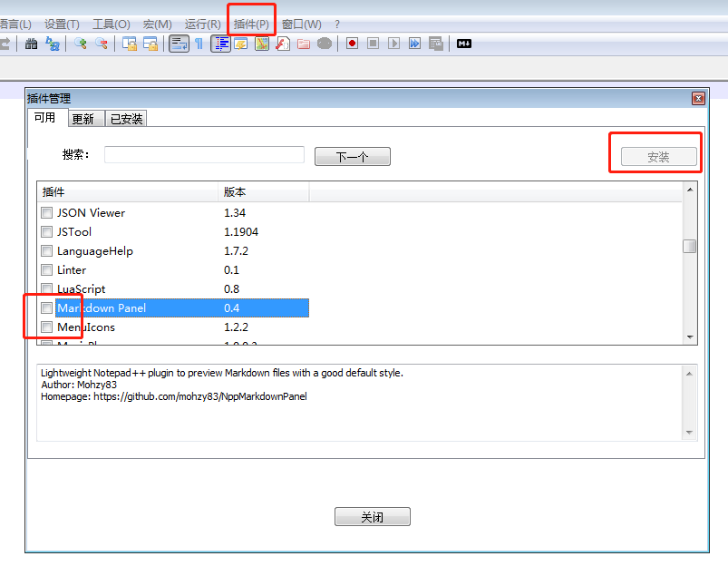Start macro recording with red record icon
This screenshot has height=566, width=728.
pyautogui.click(x=352, y=43)
